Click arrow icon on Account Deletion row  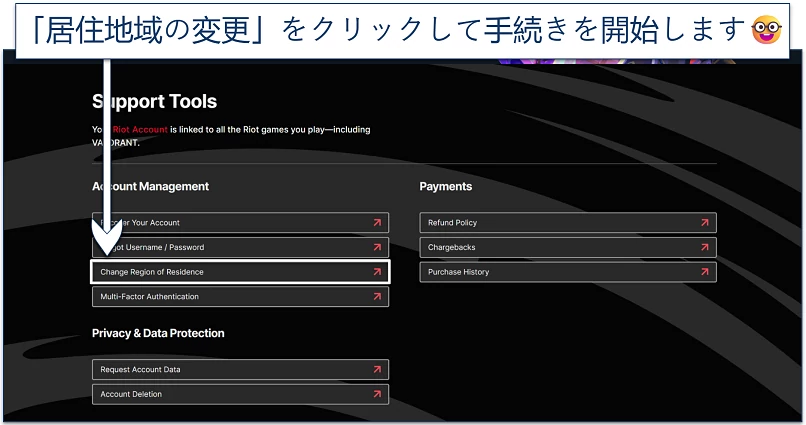point(377,394)
